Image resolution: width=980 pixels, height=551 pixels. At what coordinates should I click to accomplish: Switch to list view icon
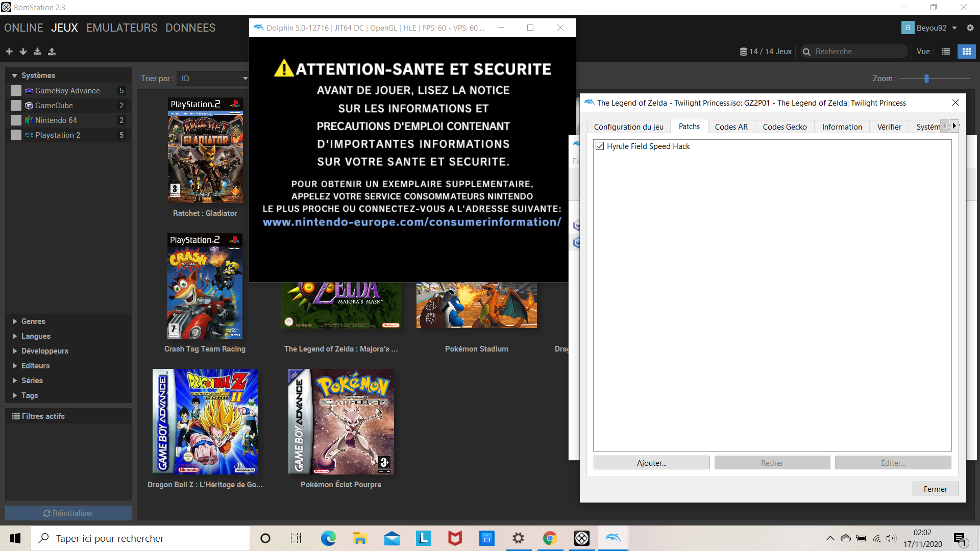(x=946, y=52)
